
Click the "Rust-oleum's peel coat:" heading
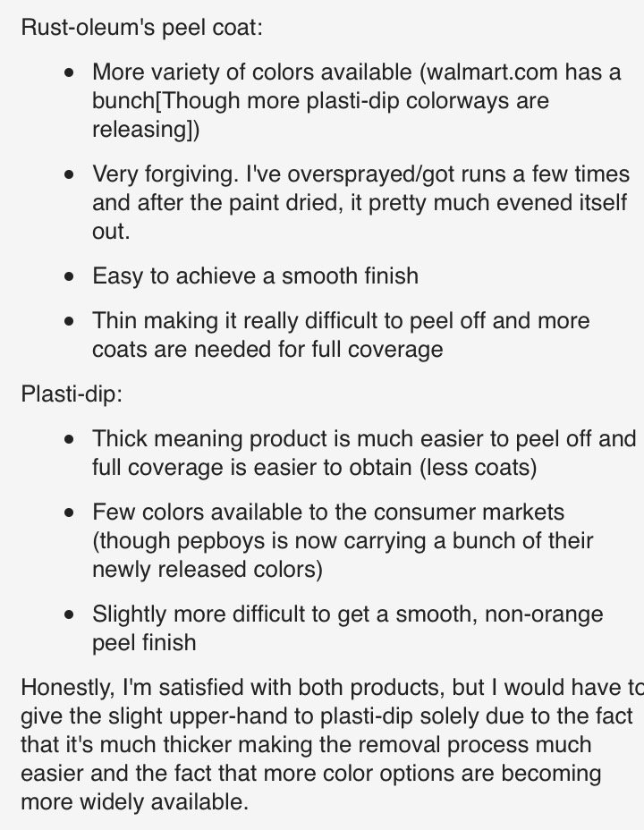tap(142, 27)
